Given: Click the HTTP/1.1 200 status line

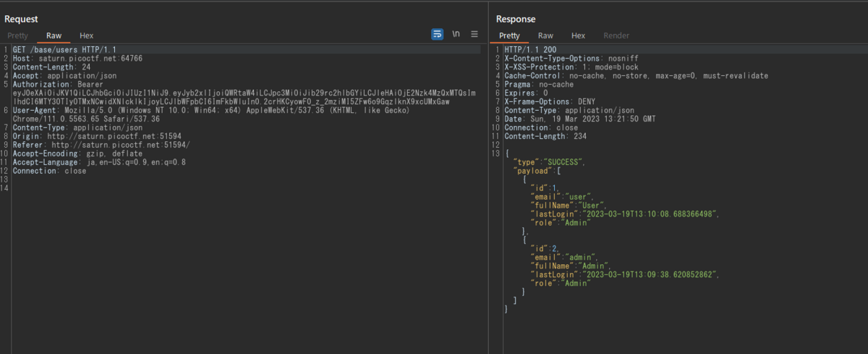Looking at the screenshot, I should tap(529, 49).
